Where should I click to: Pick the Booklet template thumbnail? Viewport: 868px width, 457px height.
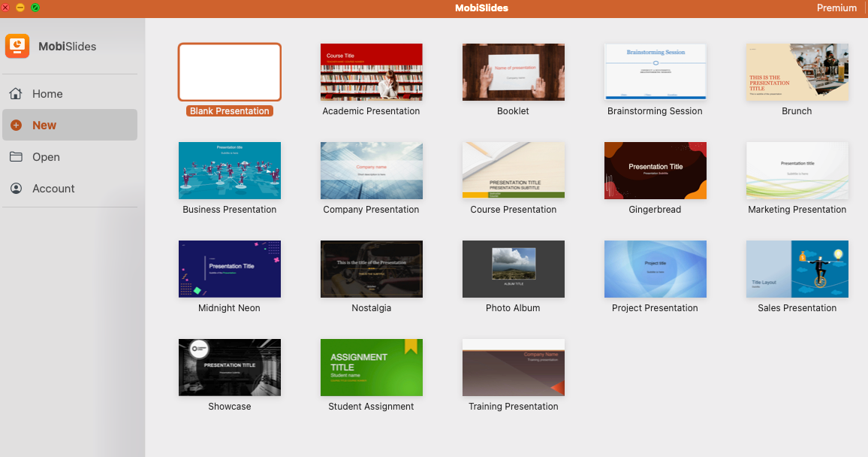click(x=513, y=72)
